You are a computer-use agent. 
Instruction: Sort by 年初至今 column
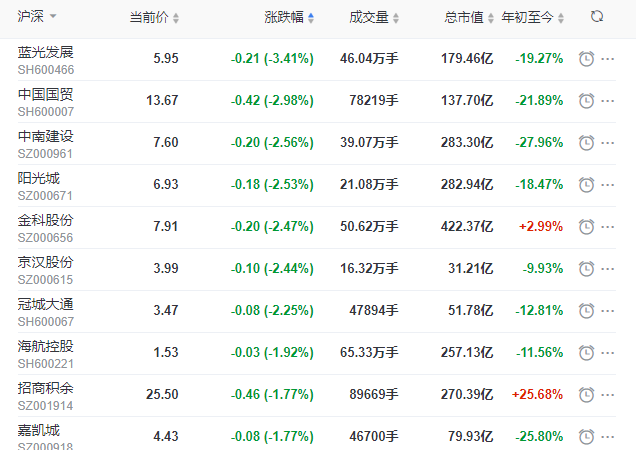point(533,17)
